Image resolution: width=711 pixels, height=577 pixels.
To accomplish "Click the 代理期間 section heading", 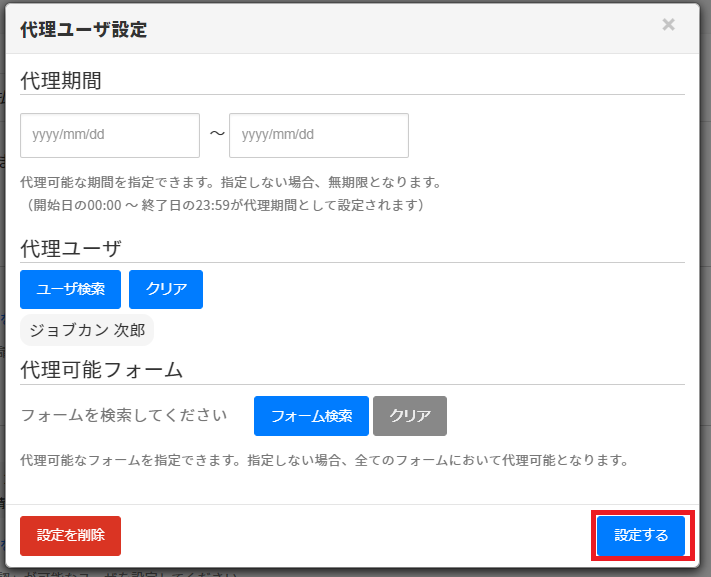I will pyautogui.click(x=61, y=81).
